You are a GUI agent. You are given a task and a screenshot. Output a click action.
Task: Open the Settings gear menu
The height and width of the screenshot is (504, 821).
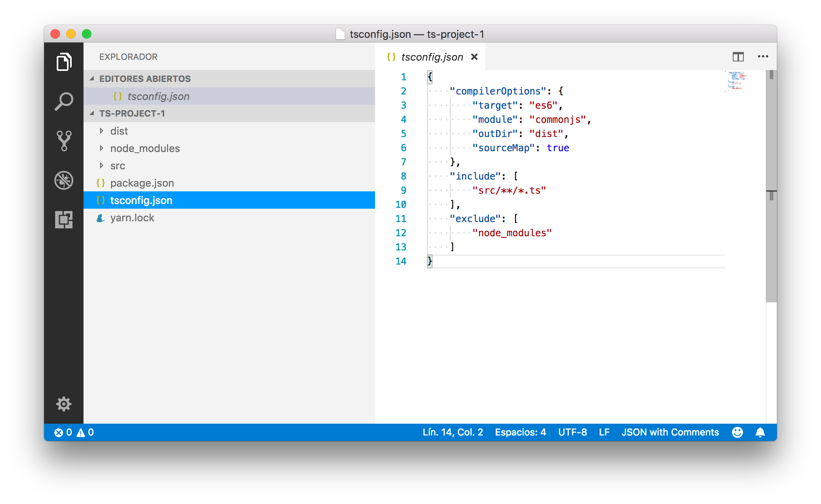pos(64,404)
